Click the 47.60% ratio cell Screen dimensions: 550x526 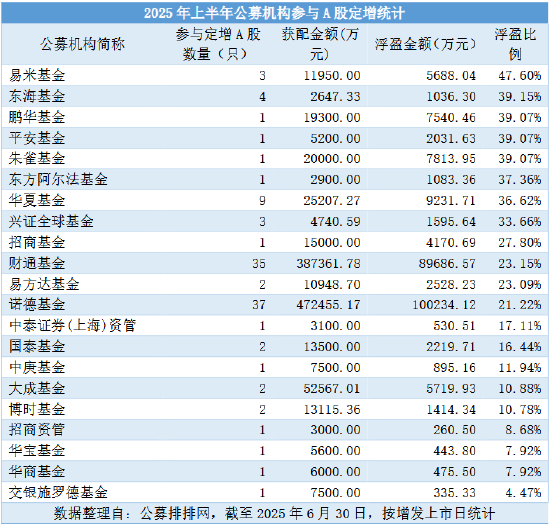click(520, 76)
